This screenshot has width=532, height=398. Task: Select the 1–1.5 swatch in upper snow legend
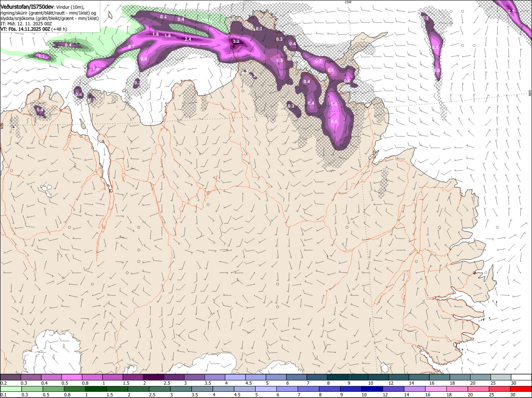tap(112, 377)
